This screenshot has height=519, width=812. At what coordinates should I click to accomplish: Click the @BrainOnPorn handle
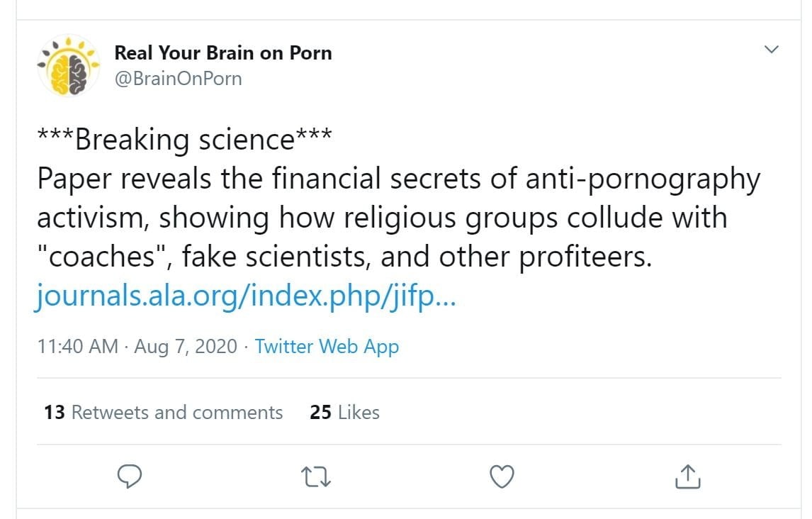[x=178, y=79]
